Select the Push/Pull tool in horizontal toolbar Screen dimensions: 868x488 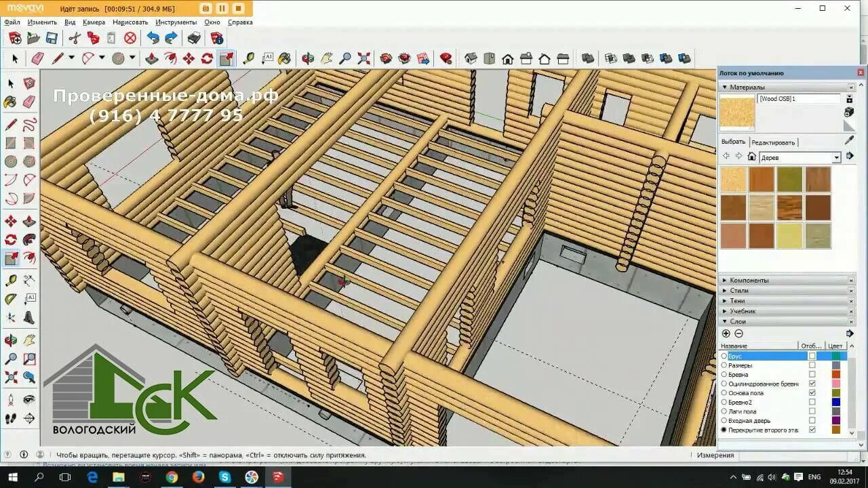[x=152, y=58]
